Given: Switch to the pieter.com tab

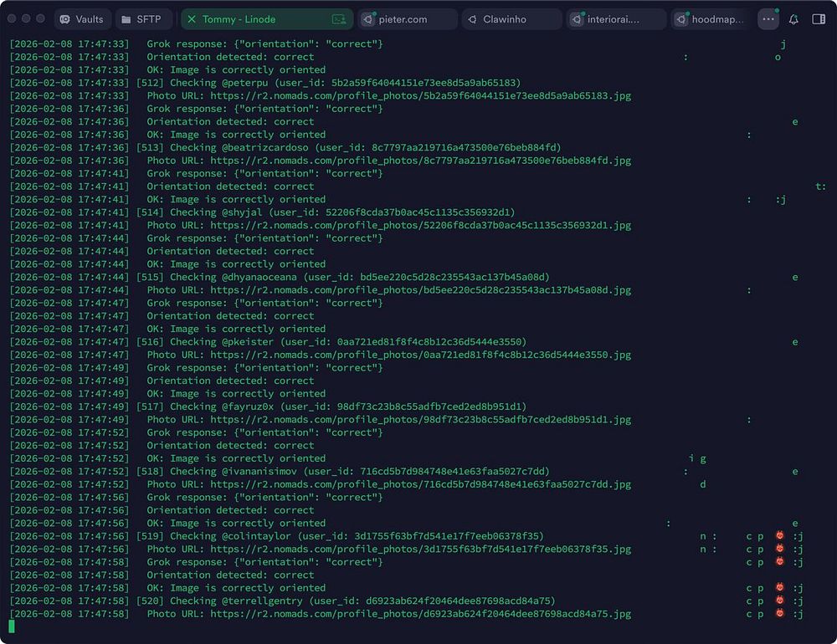Looking at the screenshot, I should pyautogui.click(x=408, y=19).
